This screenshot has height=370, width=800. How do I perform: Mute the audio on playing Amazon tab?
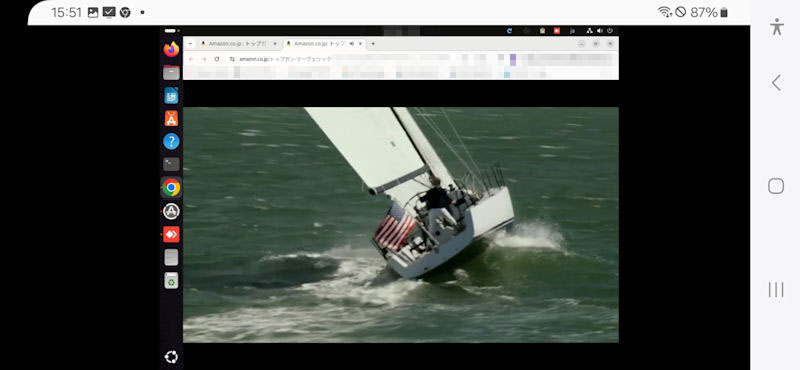click(352, 44)
